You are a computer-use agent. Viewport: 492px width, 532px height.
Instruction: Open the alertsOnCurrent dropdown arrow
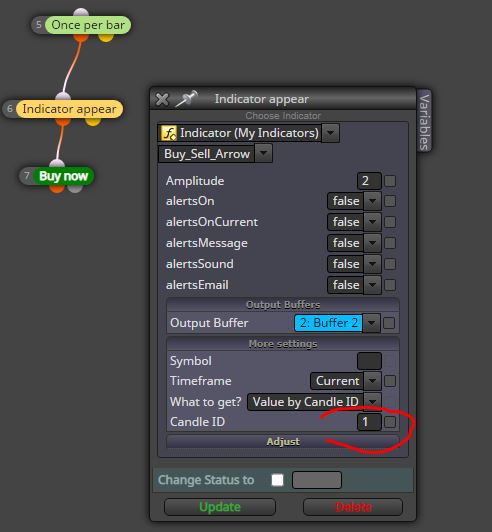372,222
